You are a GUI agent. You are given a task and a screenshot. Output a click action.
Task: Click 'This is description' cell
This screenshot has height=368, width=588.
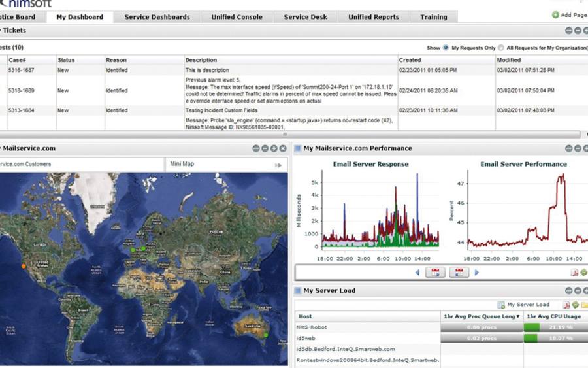(207, 70)
